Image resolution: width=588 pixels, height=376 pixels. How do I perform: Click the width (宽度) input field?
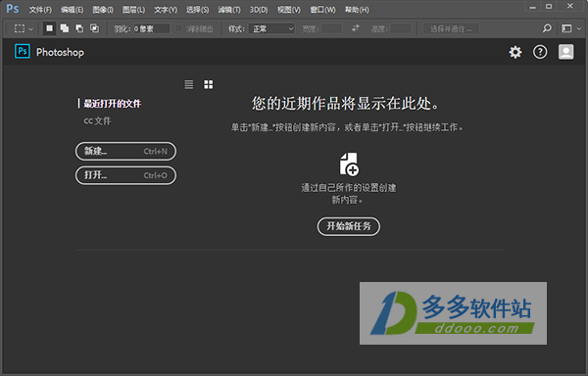[332, 28]
